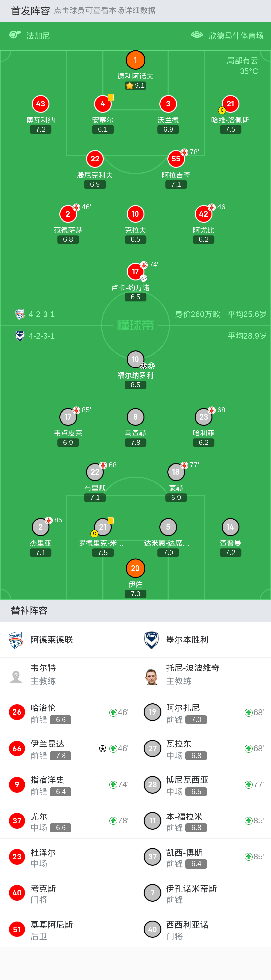Select substitute 伊兰昆达 number 66
Image resolution: width=271 pixels, height=980 pixels.
(x=17, y=748)
